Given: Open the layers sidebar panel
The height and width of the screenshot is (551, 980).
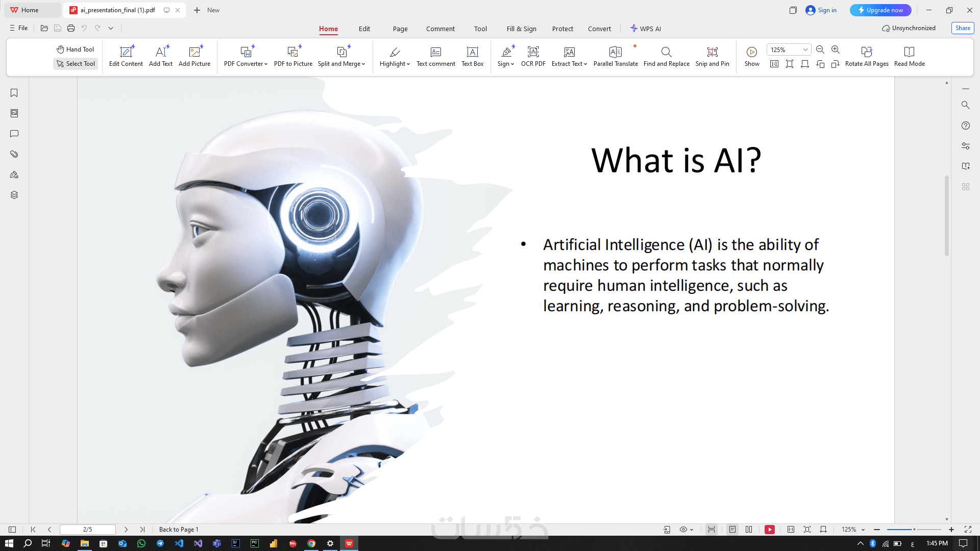Looking at the screenshot, I should coord(14,195).
